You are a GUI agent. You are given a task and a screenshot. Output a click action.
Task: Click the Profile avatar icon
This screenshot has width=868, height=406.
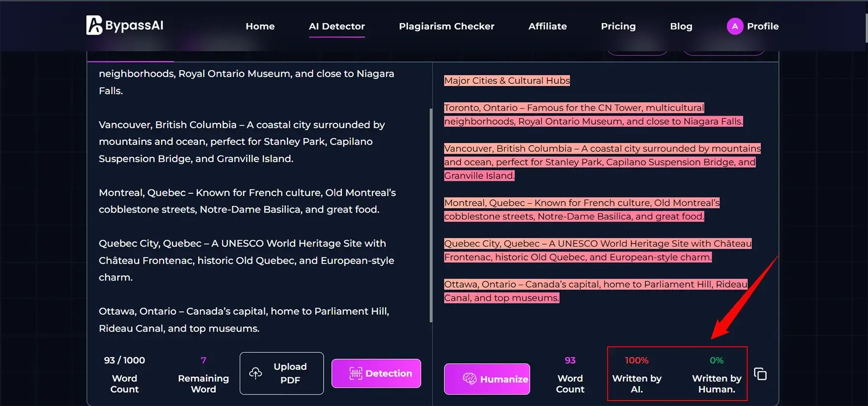click(x=734, y=26)
